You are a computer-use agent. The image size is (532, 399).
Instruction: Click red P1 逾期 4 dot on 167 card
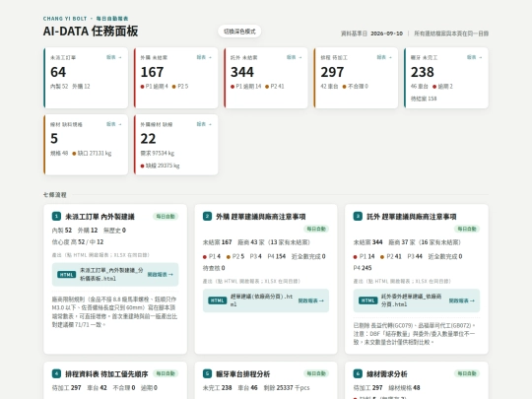[143, 87]
